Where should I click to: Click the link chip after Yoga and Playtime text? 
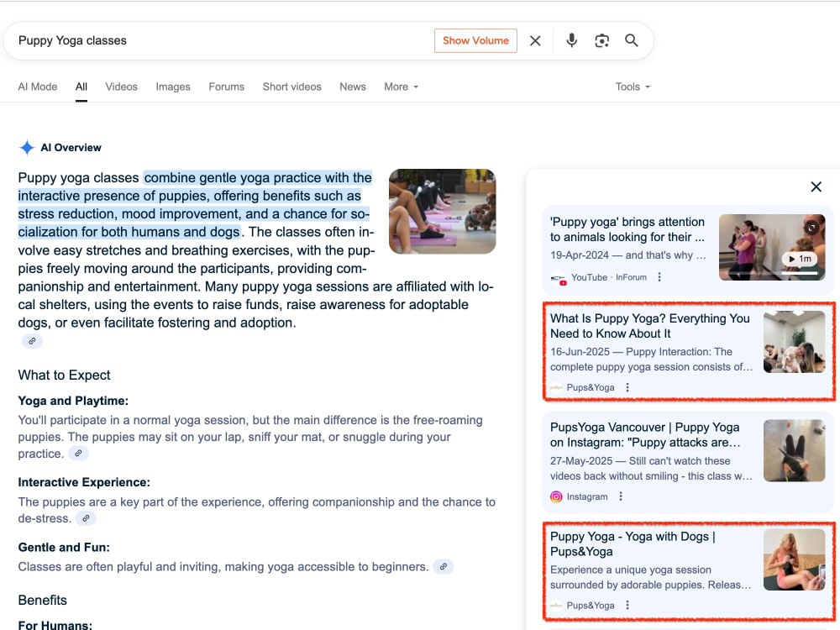[x=79, y=454]
